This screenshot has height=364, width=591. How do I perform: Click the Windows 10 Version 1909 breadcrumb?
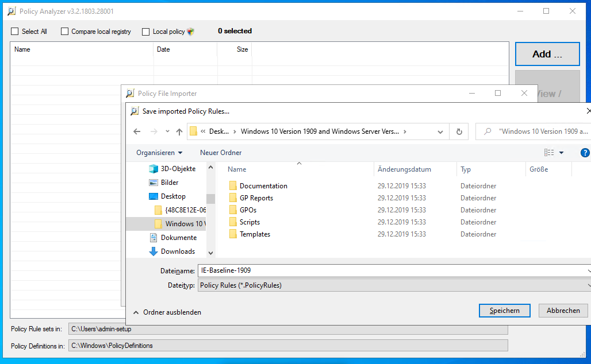320,131
